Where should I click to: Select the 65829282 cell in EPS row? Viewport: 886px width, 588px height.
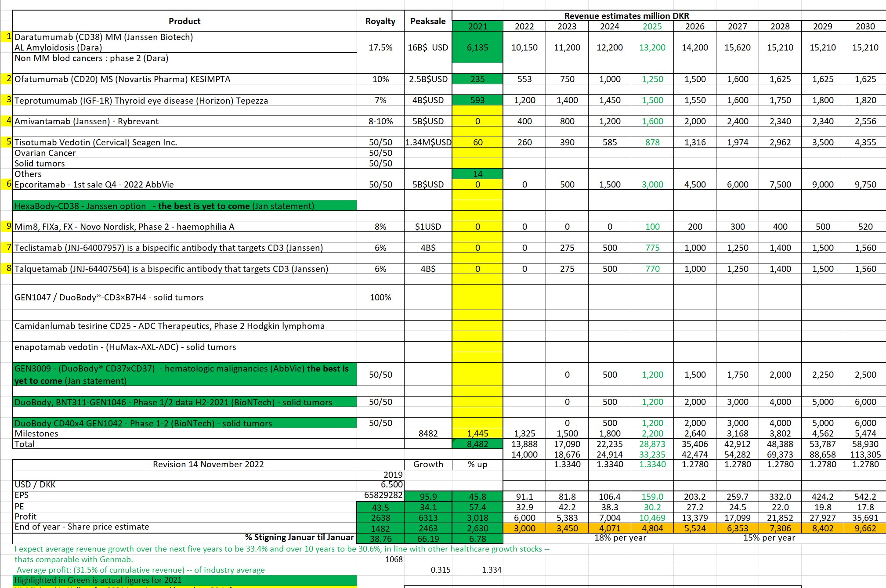(x=380, y=495)
